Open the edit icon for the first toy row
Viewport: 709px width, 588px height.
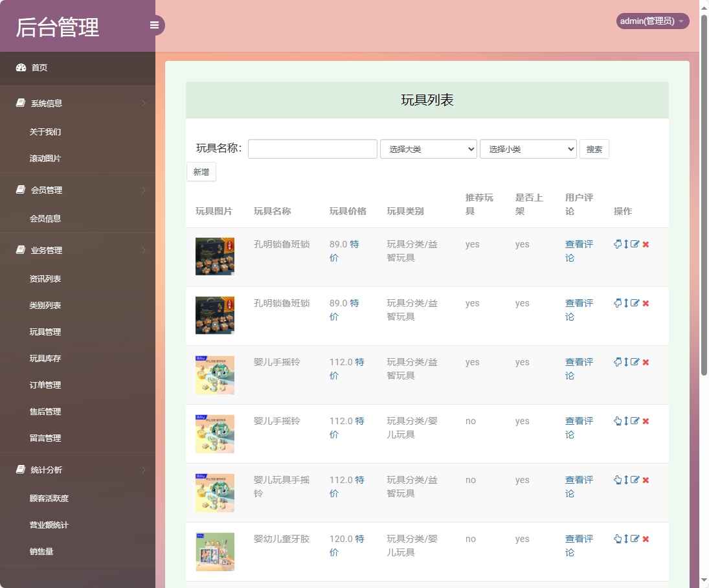pos(634,244)
